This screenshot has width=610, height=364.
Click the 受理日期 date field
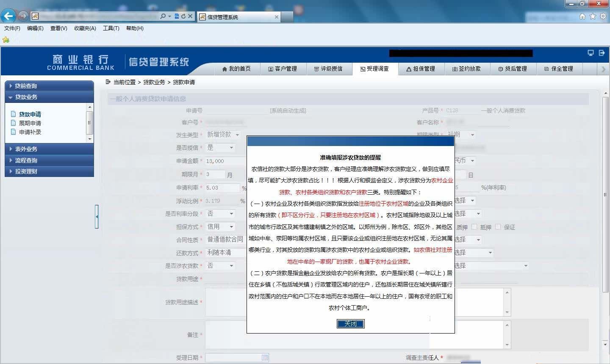point(237,358)
